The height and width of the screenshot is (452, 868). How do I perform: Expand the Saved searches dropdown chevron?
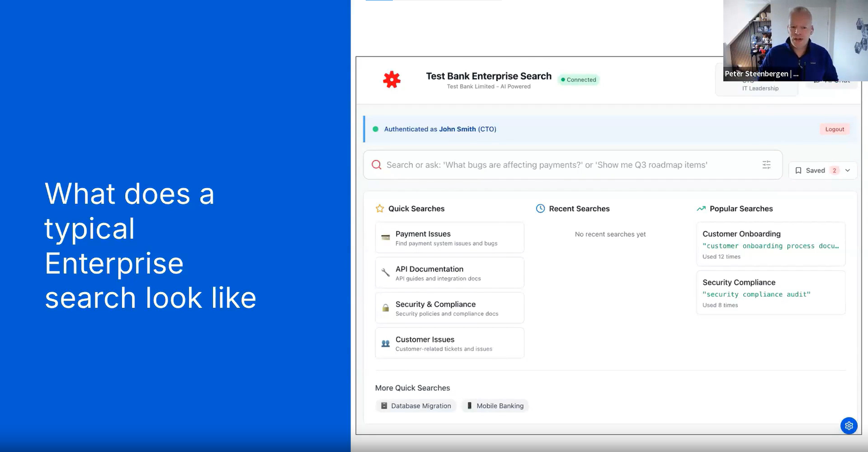pyautogui.click(x=847, y=170)
